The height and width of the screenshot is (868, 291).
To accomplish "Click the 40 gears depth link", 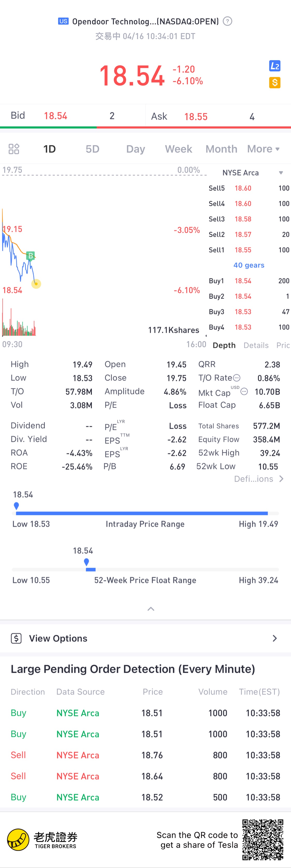I will [249, 265].
